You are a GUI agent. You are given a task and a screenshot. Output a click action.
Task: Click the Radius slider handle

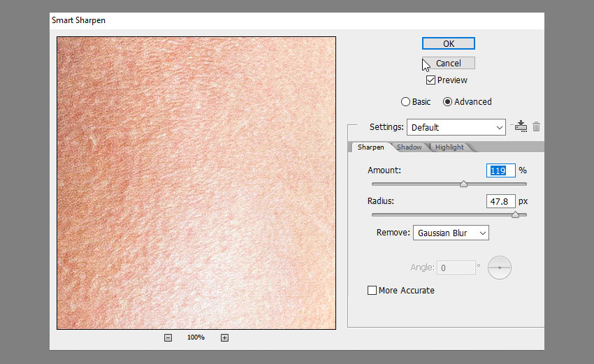point(515,214)
